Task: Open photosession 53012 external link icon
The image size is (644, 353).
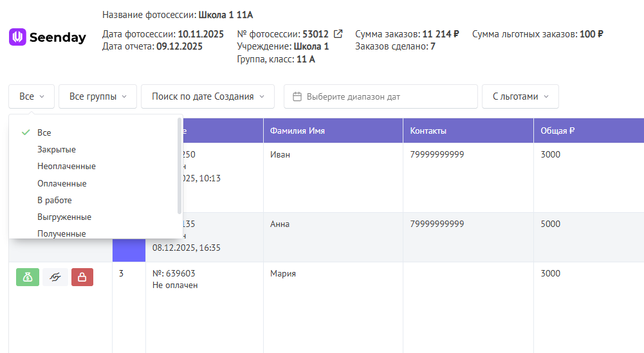Action: [x=338, y=34]
